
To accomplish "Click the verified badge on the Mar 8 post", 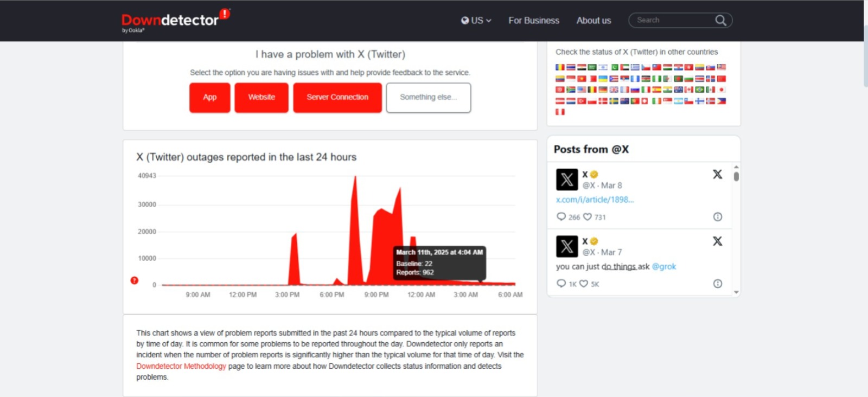I will pos(594,174).
